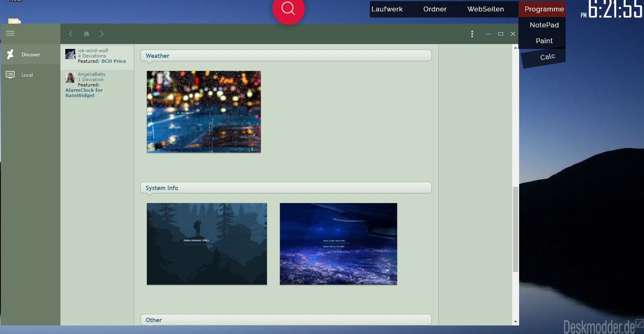Minimize the skin browser window

[x=489, y=34]
